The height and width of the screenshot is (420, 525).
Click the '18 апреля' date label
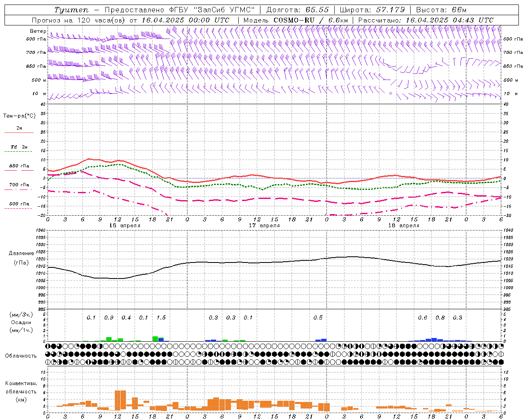click(x=404, y=226)
